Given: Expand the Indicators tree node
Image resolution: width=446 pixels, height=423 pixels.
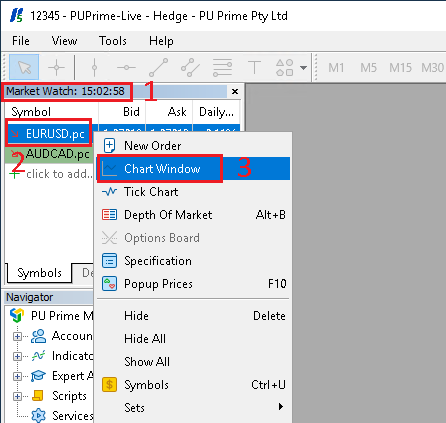Looking at the screenshot, I should click(17, 356).
